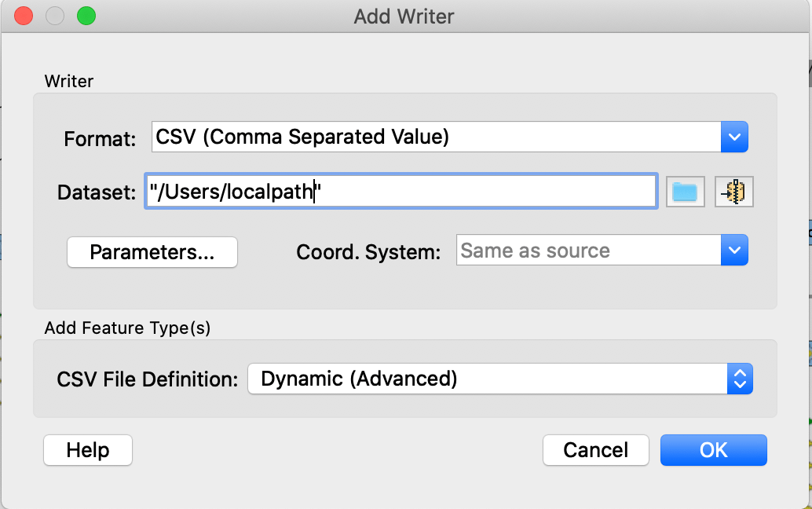The image size is (812, 509).
Task: Click the blue chevron on Coord. System dropdown
Action: click(733, 250)
